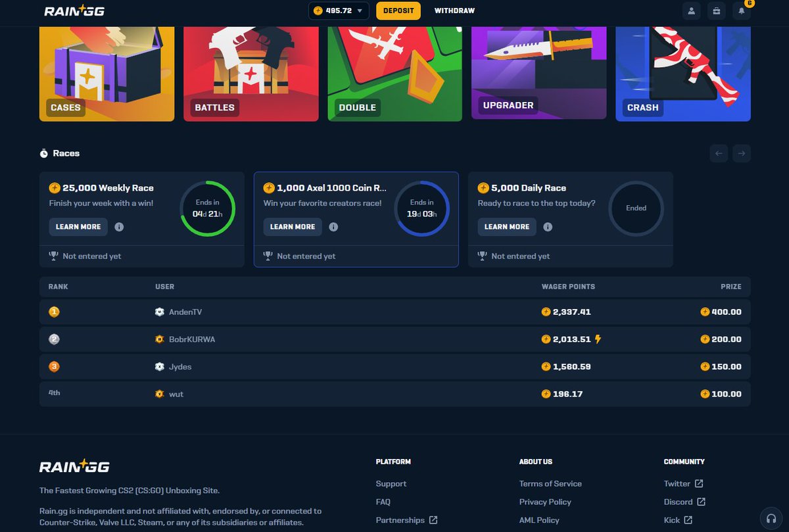Open the Privacy Policy link

coord(545,502)
